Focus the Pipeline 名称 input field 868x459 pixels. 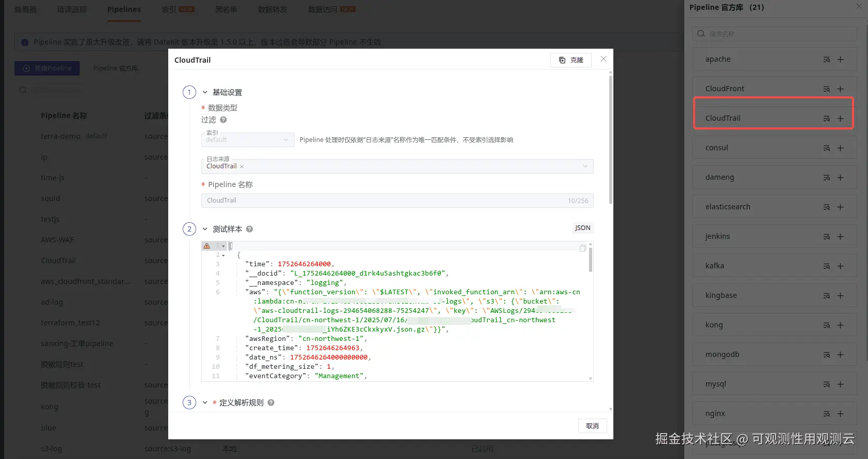[x=397, y=200]
